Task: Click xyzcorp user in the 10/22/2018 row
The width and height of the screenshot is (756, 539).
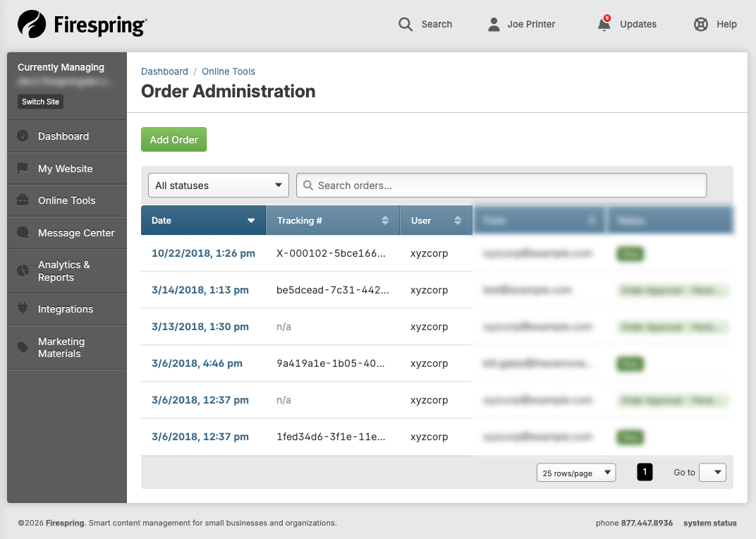Action: [x=429, y=253]
